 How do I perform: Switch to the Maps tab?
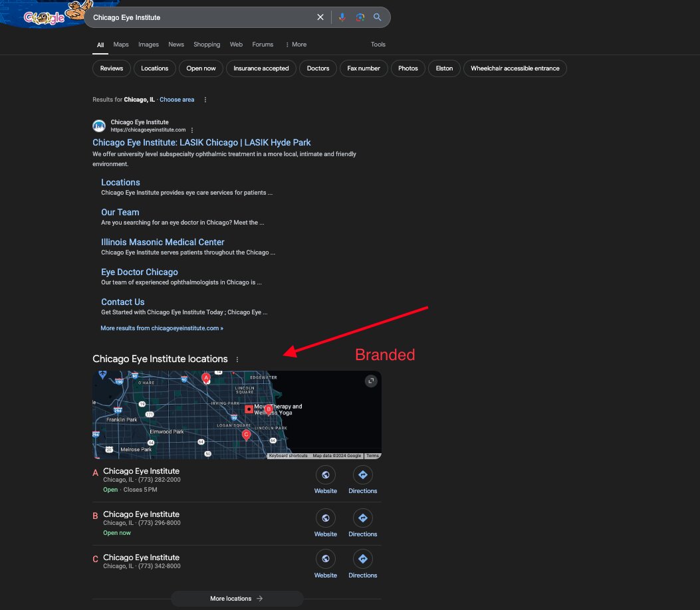[x=121, y=44]
